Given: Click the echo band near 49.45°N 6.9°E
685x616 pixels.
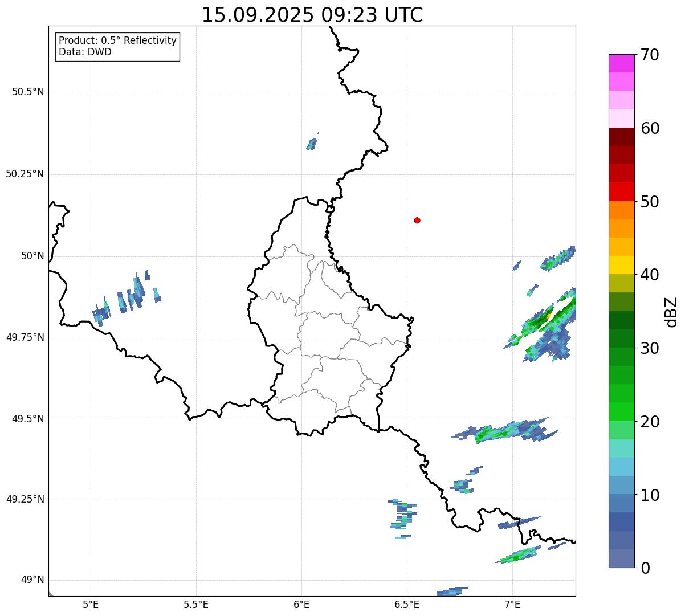Looking at the screenshot, I should [504, 430].
